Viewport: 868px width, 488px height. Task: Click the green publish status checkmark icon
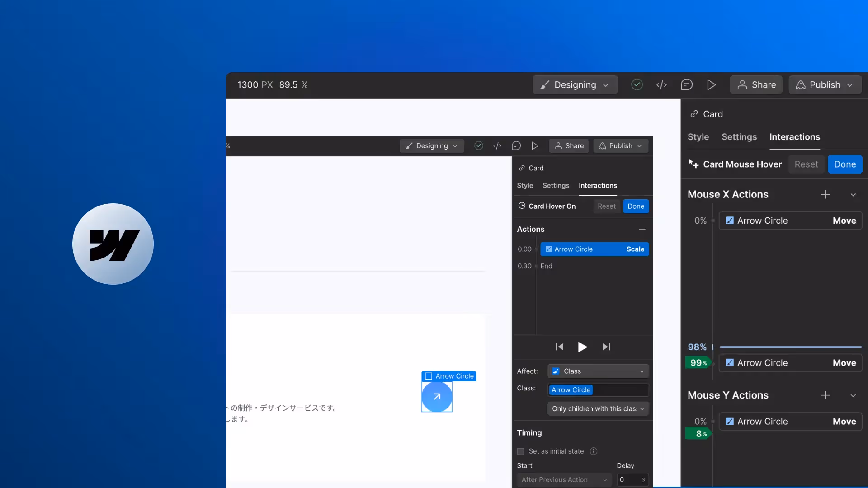tap(637, 85)
